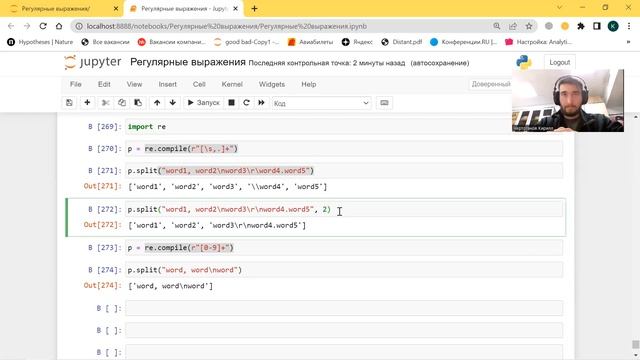640x360 pixels.
Task: Open cell type dropdown showing Код
Action: (322, 103)
